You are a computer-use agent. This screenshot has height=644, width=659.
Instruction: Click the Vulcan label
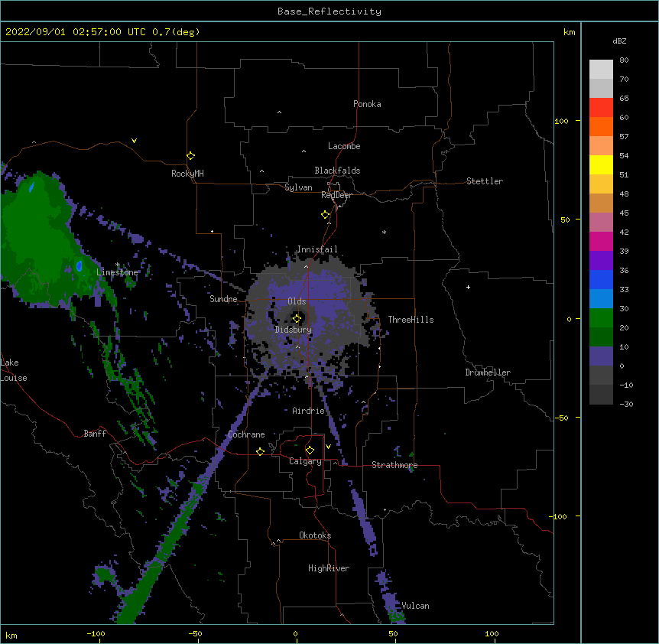click(415, 606)
